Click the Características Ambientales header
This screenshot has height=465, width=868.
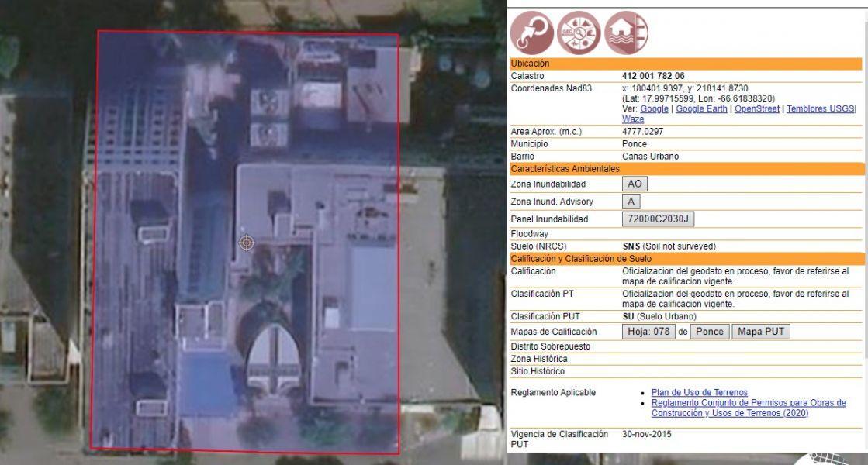686,169
